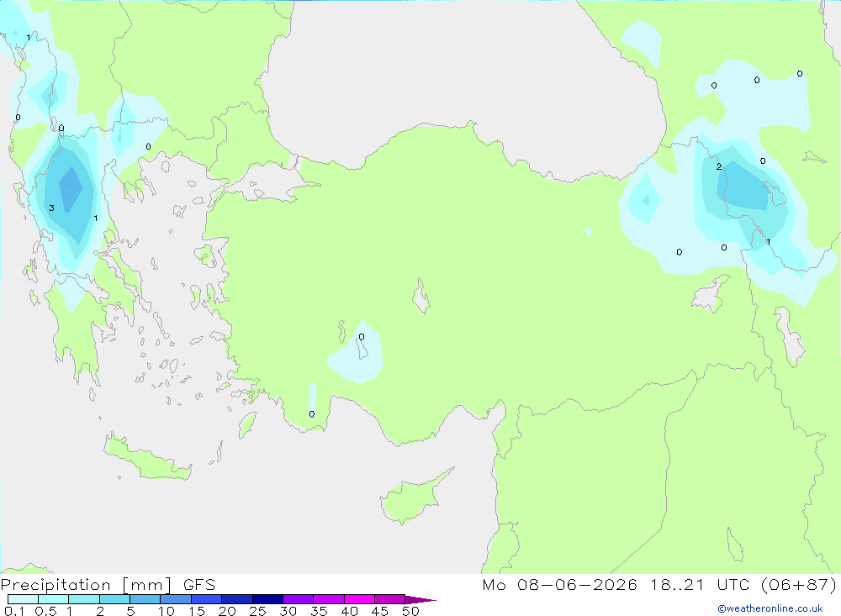Viewport: 841px width, 616px height.
Task: Click the '25' legend scale label
Action: (257, 611)
